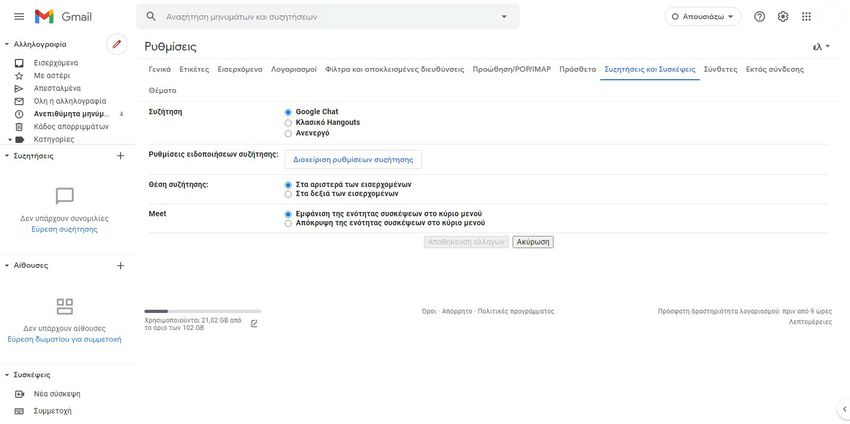Collapse the Αίθουσες section
Screen dimensions: 850x424
tap(7, 266)
